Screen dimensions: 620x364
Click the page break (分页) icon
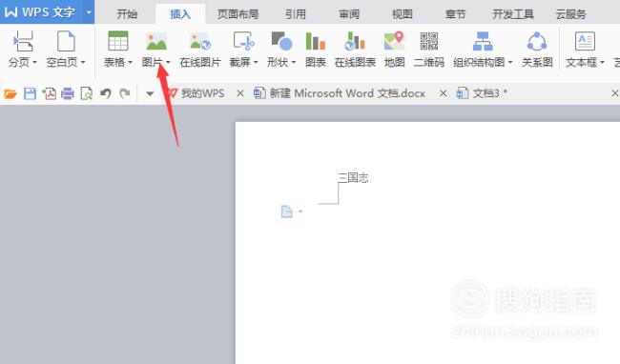click(23, 42)
